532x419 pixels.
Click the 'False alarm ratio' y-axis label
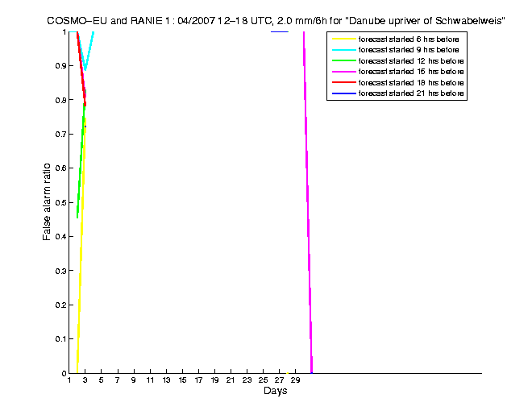click(x=47, y=201)
